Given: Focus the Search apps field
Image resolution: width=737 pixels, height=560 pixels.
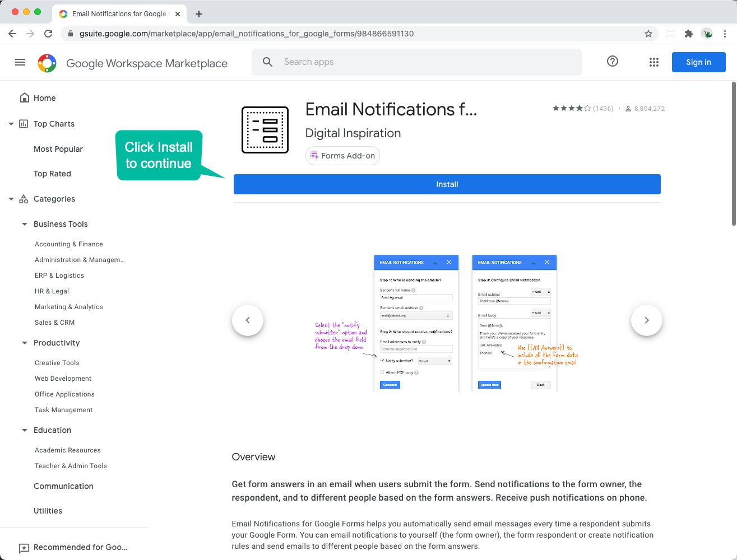Looking at the screenshot, I should pyautogui.click(x=417, y=62).
